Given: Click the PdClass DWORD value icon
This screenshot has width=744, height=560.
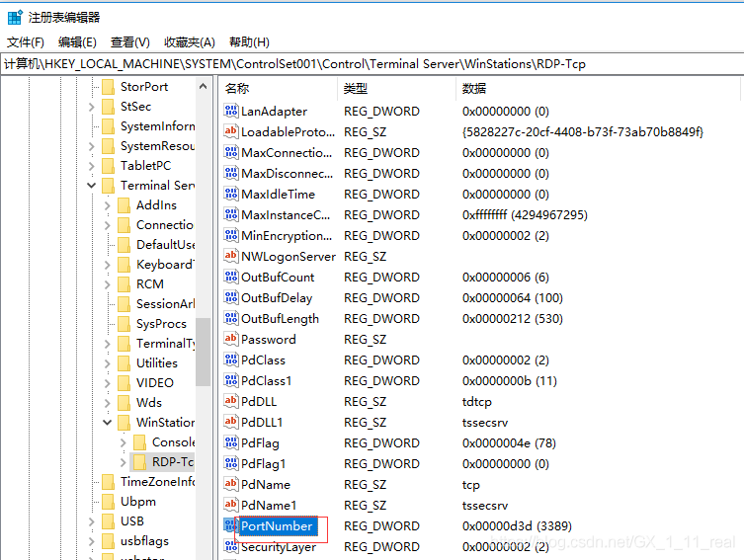Looking at the screenshot, I should click(231, 360).
